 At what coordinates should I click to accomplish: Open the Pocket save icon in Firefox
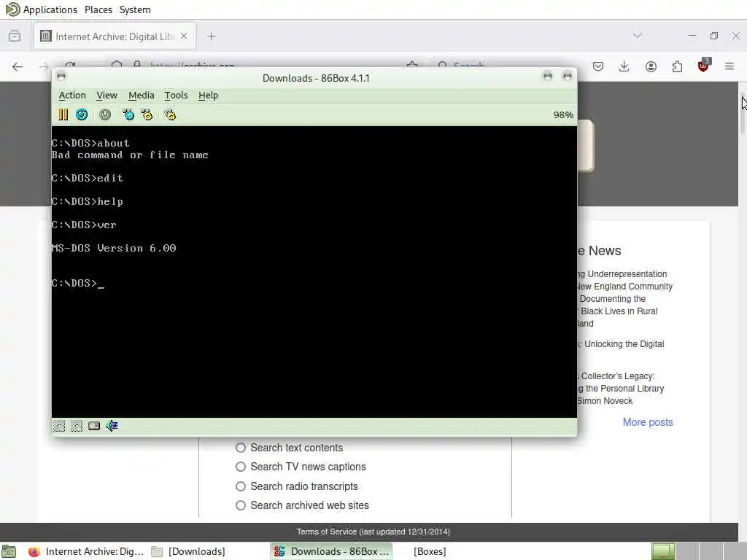coord(598,66)
